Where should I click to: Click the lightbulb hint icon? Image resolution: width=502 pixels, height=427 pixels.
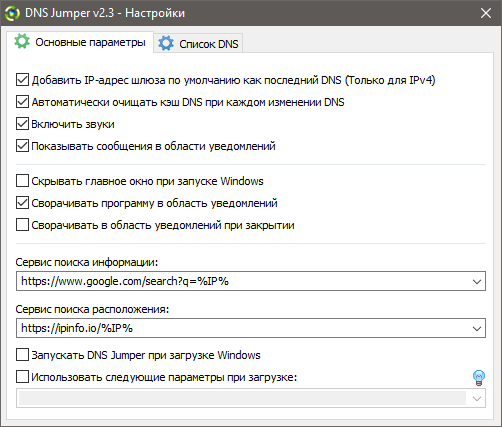tap(479, 378)
